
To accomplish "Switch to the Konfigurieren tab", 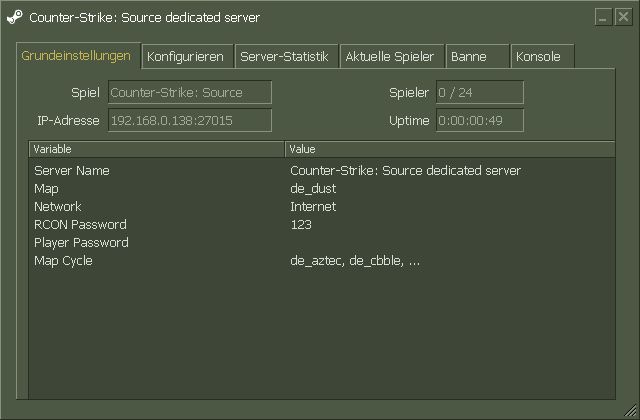I will [185, 57].
